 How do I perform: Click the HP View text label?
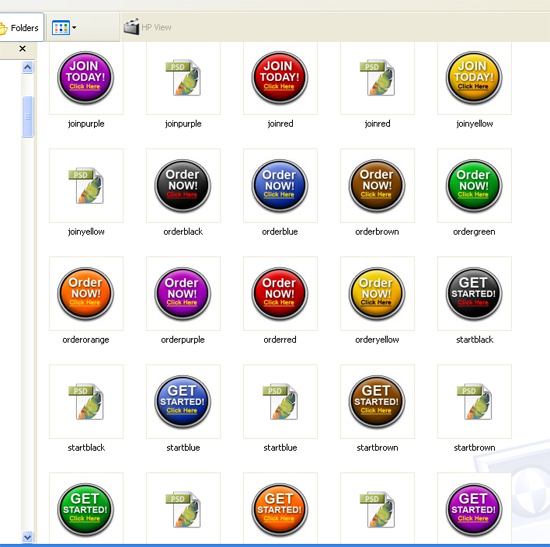[156, 27]
